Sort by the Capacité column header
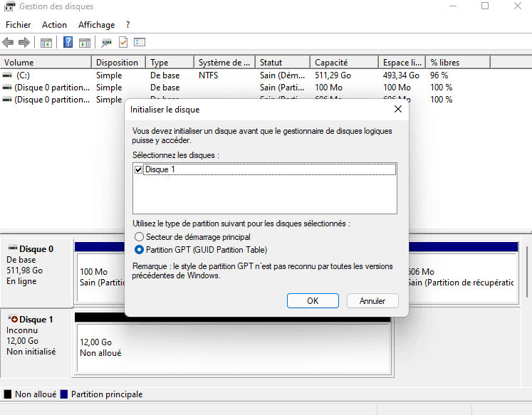532x415 pixels. [344, 63]
